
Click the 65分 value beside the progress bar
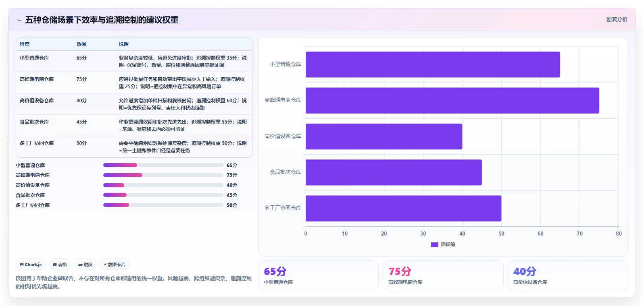232,165
